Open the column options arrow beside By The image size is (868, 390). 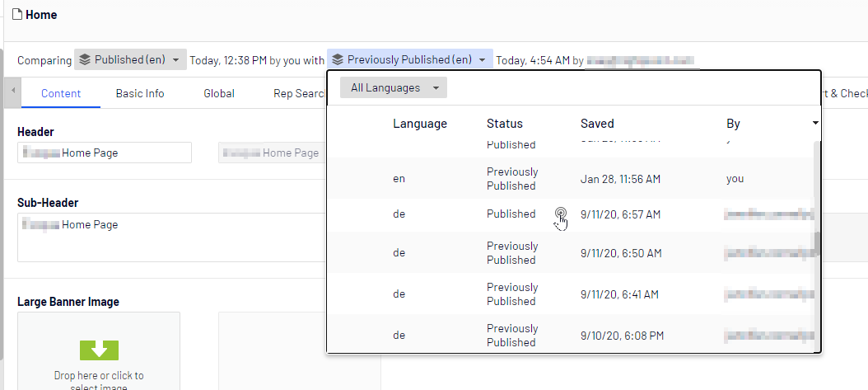[x=815, y=123]
